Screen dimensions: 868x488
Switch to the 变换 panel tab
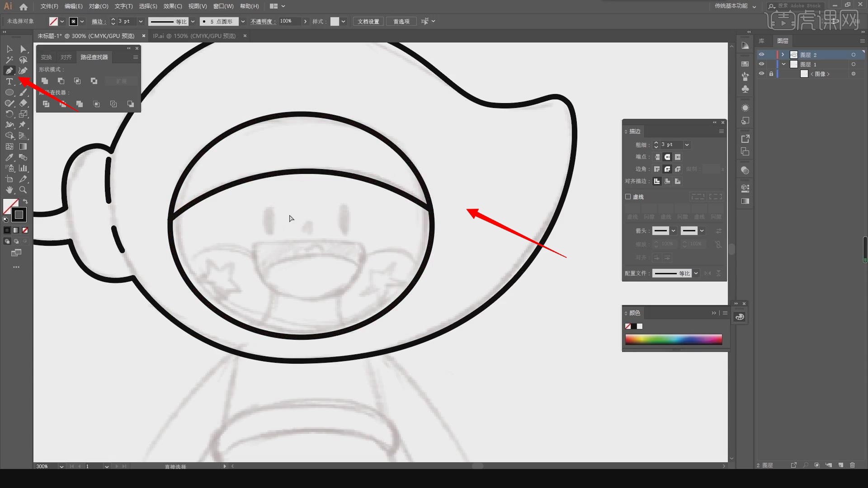tap(46, 57)
